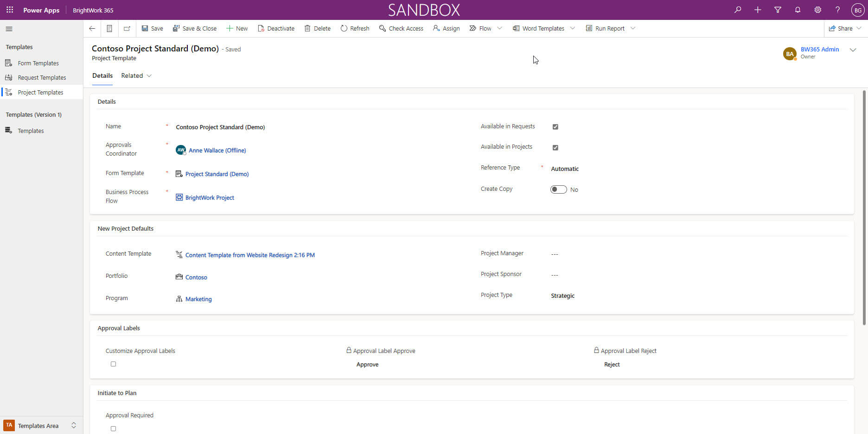Open the Power Apps app launcher waffle
The image size is (868, 434).
[x=10, y=10]
